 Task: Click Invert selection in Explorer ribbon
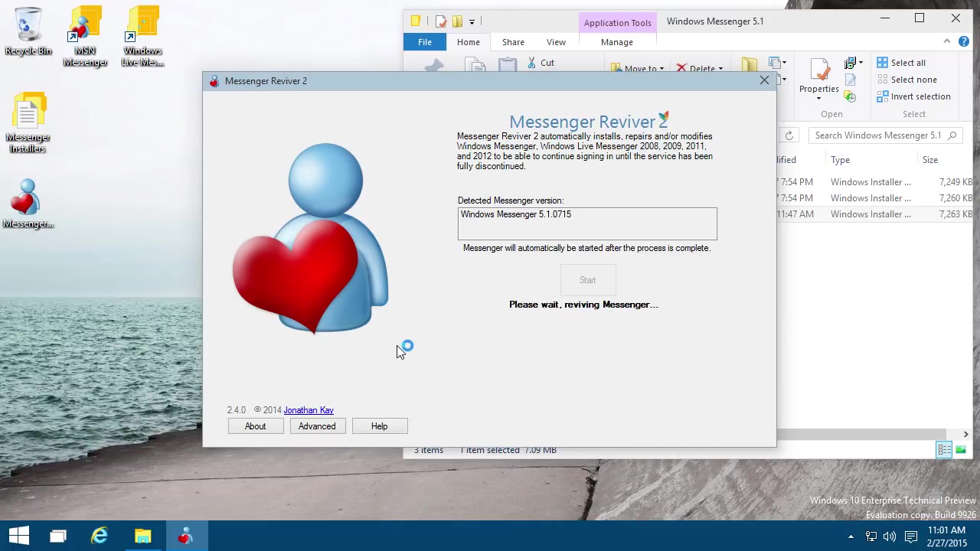(913, 96)
